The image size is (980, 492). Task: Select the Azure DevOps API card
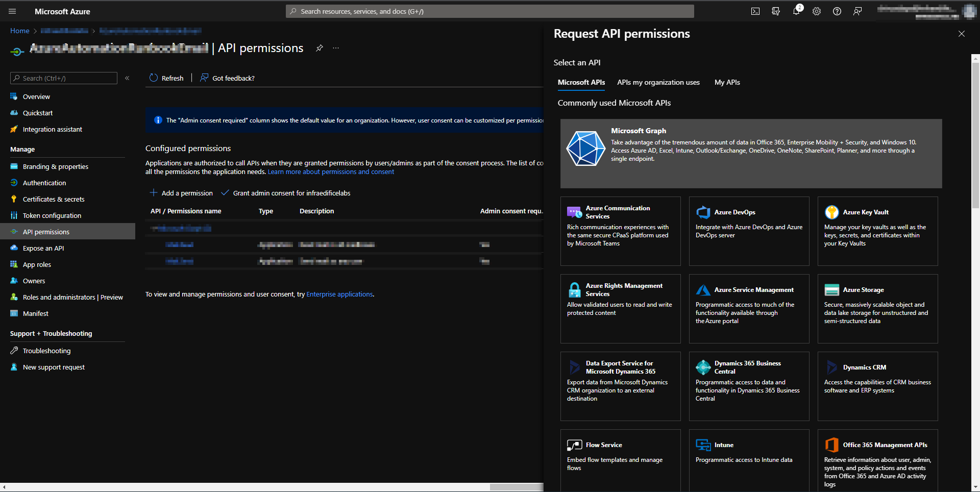[749, 231]
